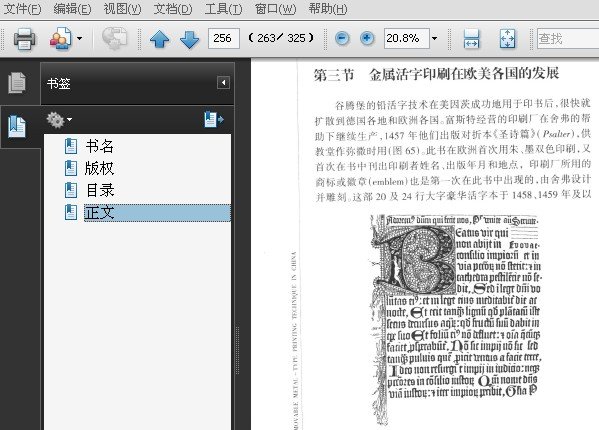Go to next page with down arrow
Screen dimensions: 599x430
pos(189,39)
